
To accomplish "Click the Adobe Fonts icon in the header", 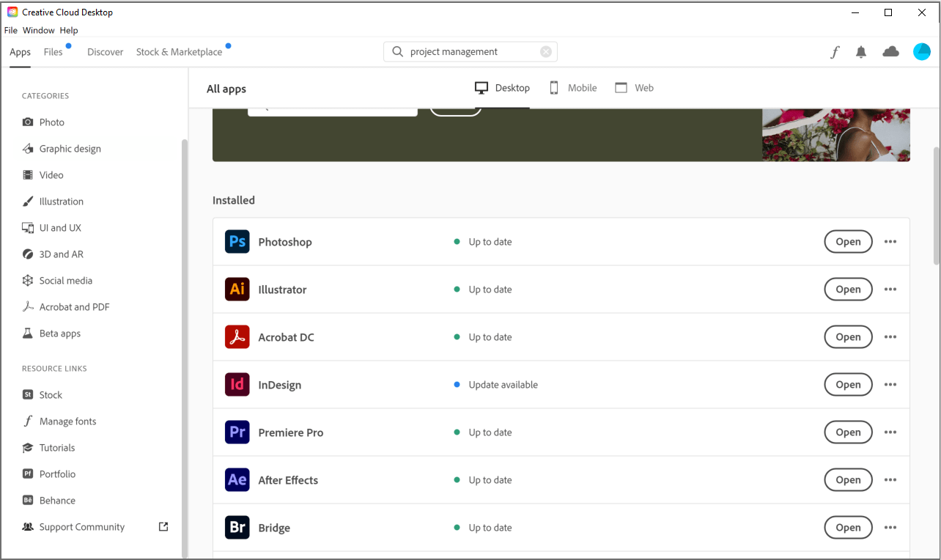I will pos(835,51).
